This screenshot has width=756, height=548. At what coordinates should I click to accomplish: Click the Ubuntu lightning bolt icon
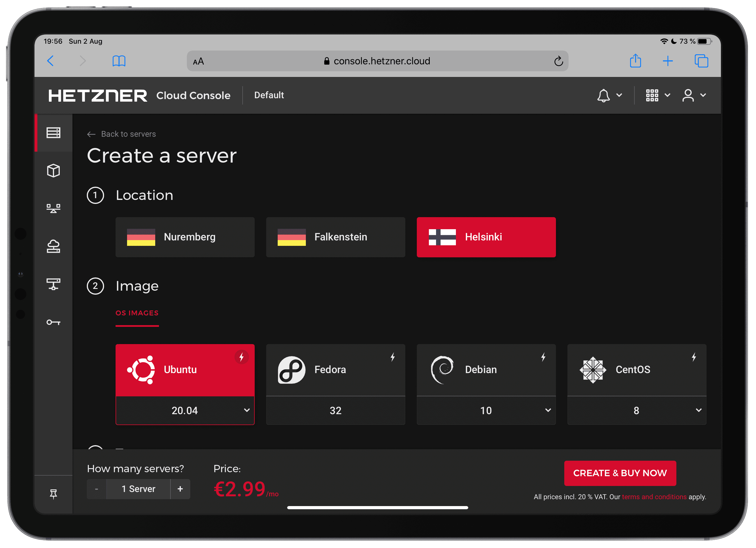(242, 357)
